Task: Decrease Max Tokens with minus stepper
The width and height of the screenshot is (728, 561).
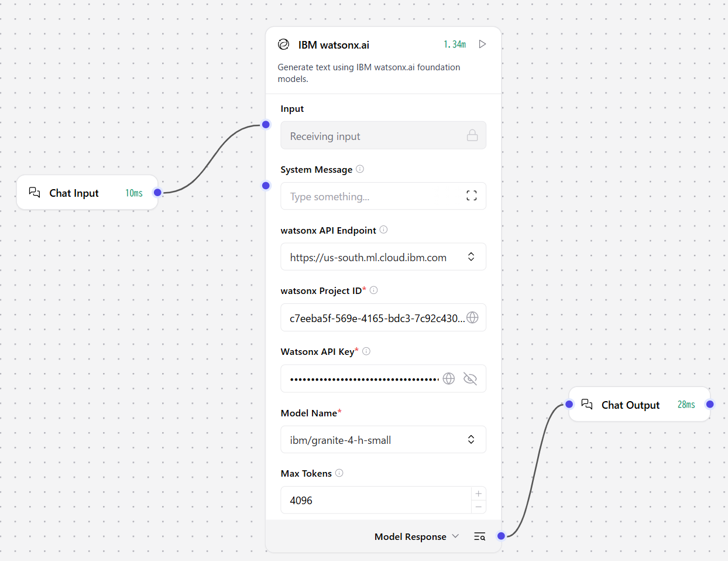Action: click(x=479, y=507)
